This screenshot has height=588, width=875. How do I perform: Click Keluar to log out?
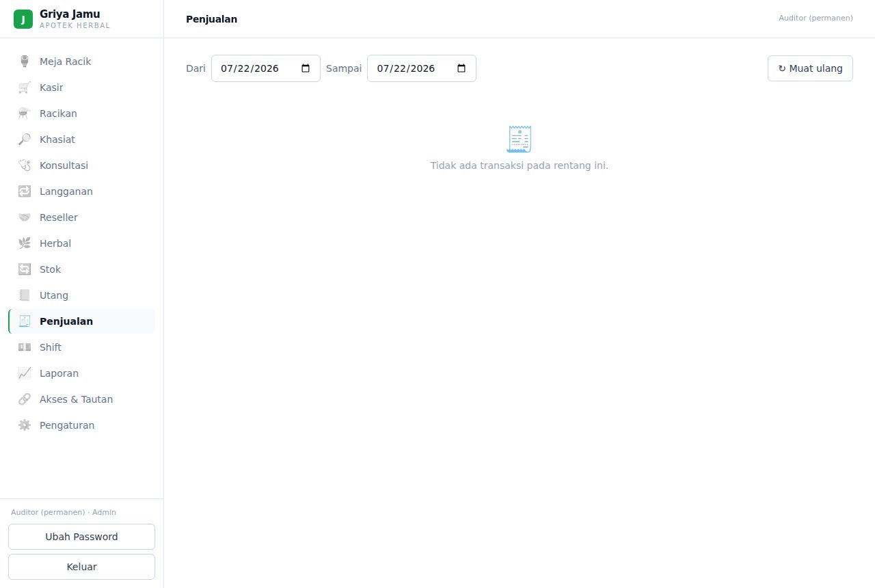[x=81, y=567]
